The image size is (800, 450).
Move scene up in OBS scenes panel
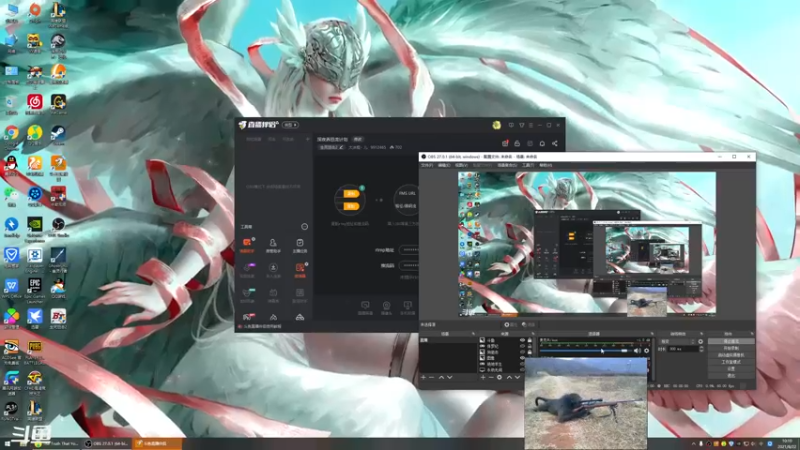point(441,378)
